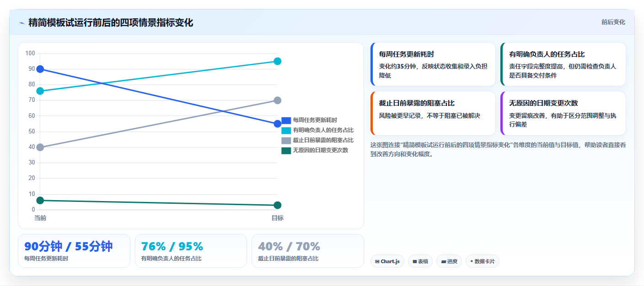Open the 每周任务更新耗时 description card
The height and width of the screenshot is (286, 644).
pos(433,64)
